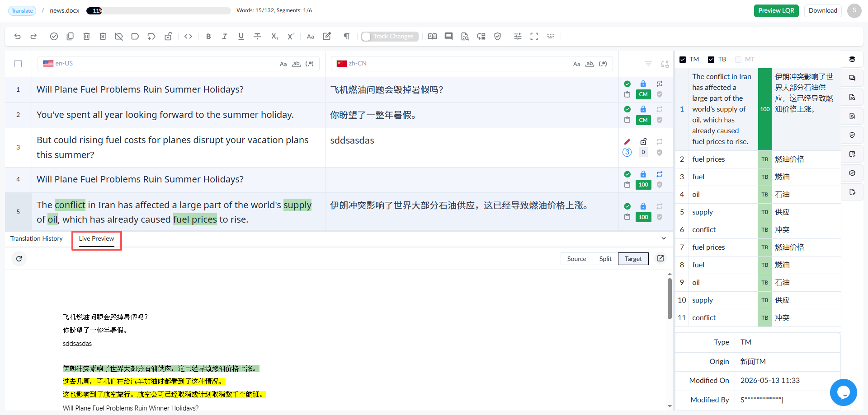Click the segment filter icon
868x415 pixels.
tap(648, 64)
